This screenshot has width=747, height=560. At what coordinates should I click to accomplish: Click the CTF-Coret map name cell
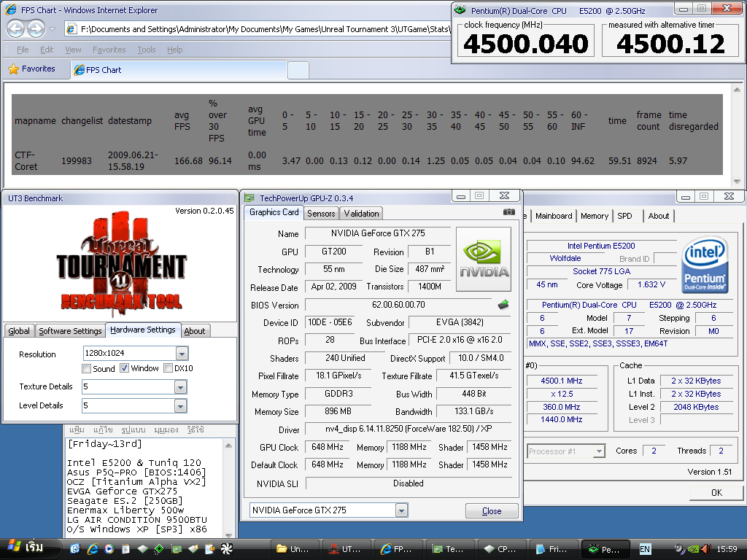26,160
